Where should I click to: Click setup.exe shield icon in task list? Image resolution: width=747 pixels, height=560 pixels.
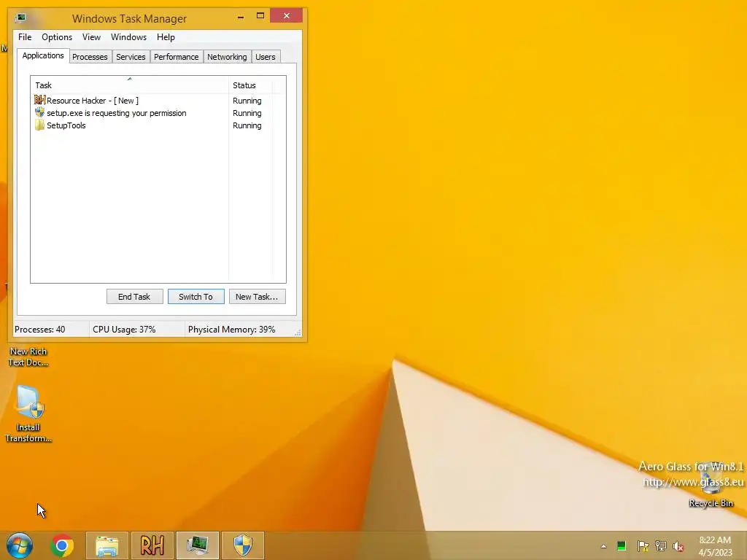[x=39, y=113]
